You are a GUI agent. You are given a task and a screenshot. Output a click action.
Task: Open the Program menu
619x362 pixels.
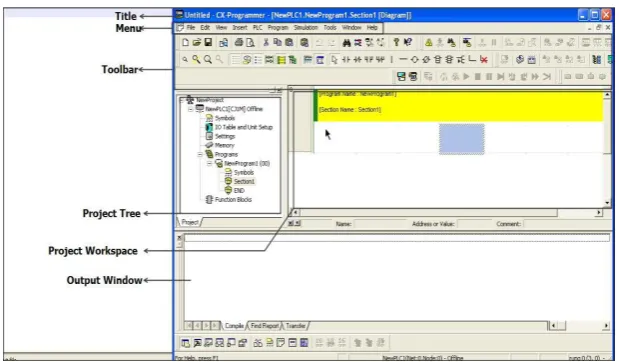pos(278,28)
